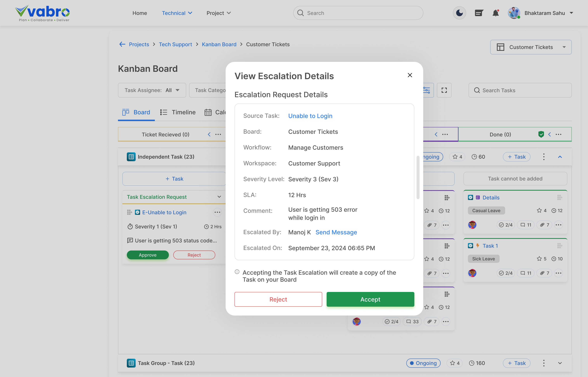Add task via Independent Task + Task button
Screen dimensions: 588x377
517,157
